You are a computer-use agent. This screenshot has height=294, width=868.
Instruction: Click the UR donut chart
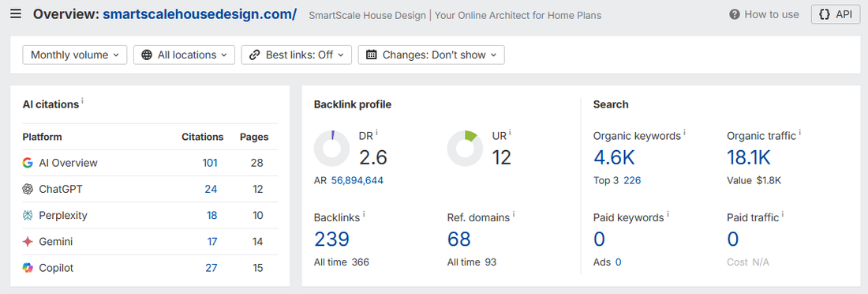pos(465,149)
